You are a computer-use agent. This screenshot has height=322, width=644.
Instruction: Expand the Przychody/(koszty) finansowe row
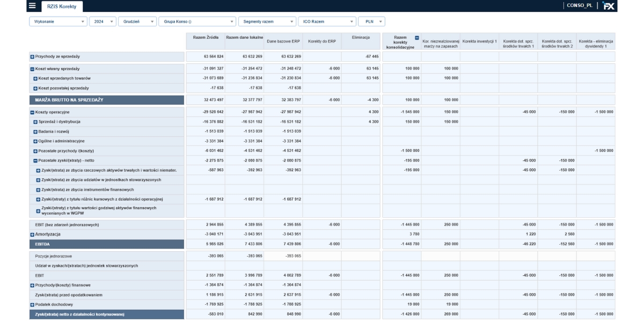click(x=32, y=285)
